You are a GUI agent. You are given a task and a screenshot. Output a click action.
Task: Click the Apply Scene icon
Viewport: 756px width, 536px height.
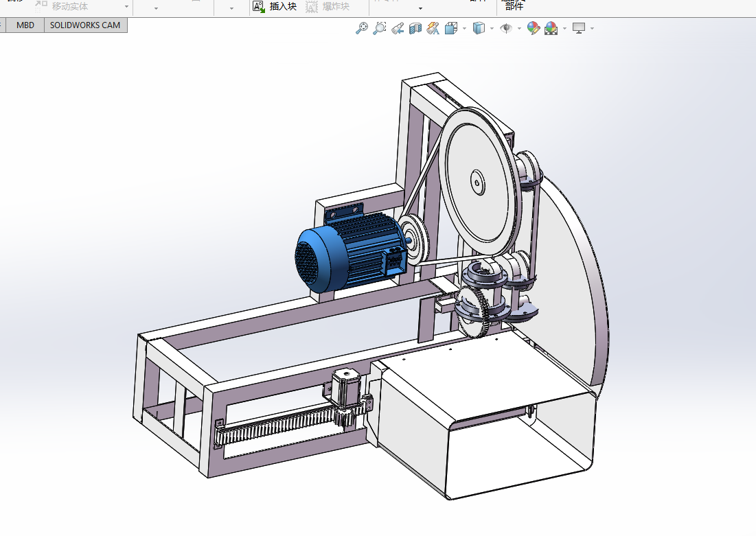(551, 28)
